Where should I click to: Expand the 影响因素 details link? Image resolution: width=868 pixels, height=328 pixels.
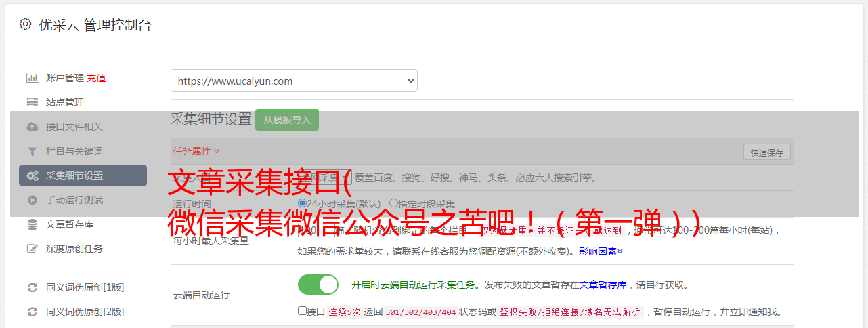pyautogui.click(x=601, y=251)
